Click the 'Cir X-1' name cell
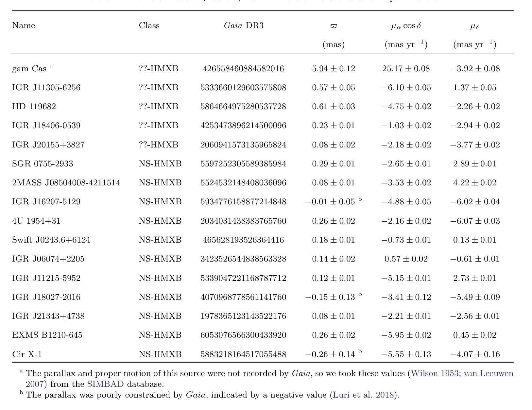Screen dimensions: 532x410 coord(27,354)
